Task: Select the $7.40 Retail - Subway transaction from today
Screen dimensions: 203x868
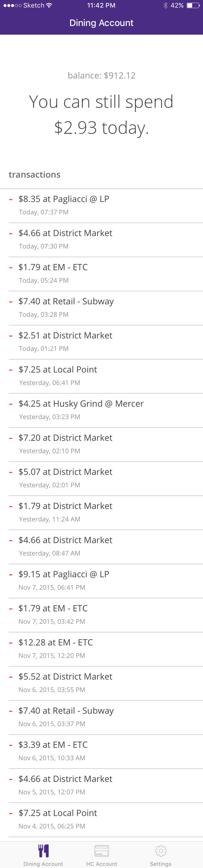Action: [106, 308]
